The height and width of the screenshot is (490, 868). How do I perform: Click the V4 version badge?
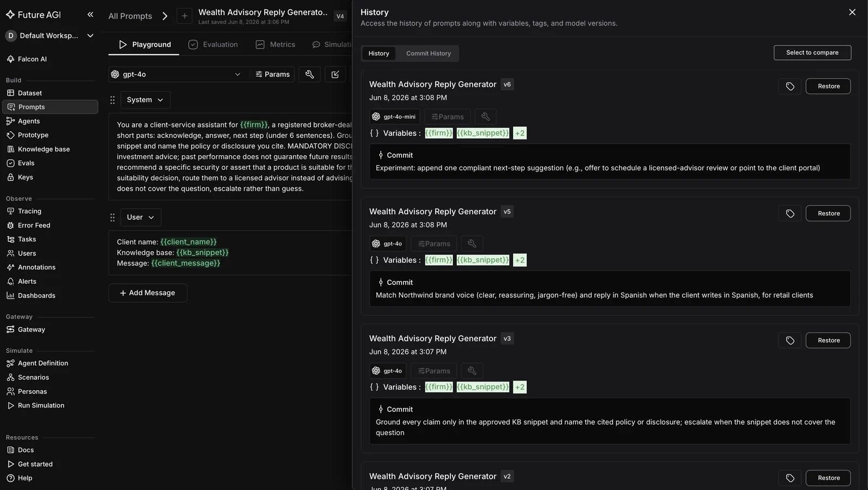click(x=340, y=16)
